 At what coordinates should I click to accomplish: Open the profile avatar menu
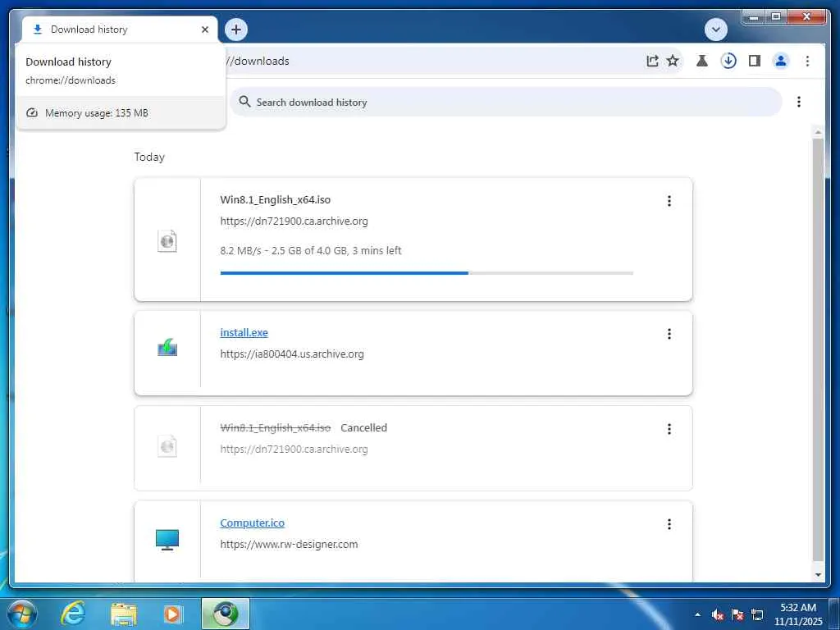[x=781, y=61]
